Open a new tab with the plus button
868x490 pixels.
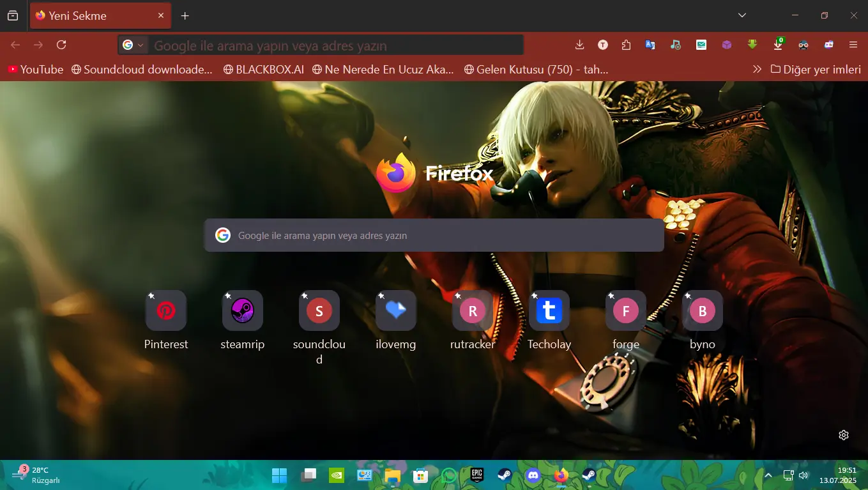(185, 16)
